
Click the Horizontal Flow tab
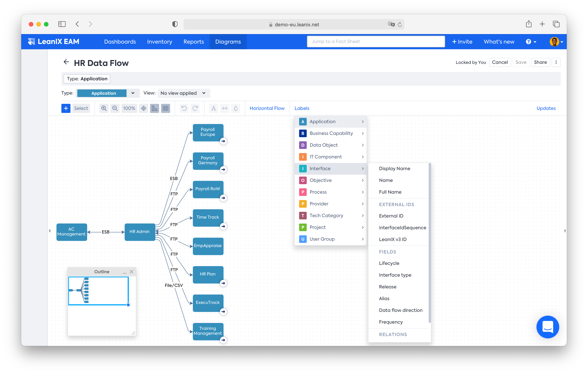coord(267,108)
